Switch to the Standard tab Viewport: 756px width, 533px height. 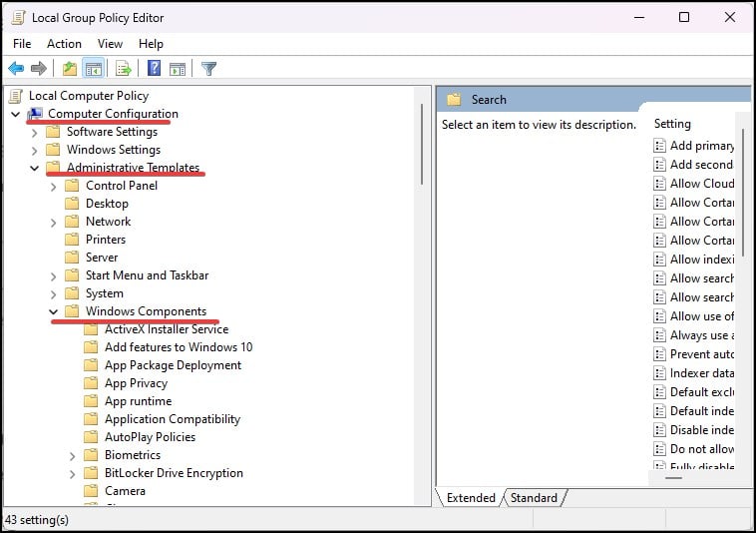coord(534,498)
